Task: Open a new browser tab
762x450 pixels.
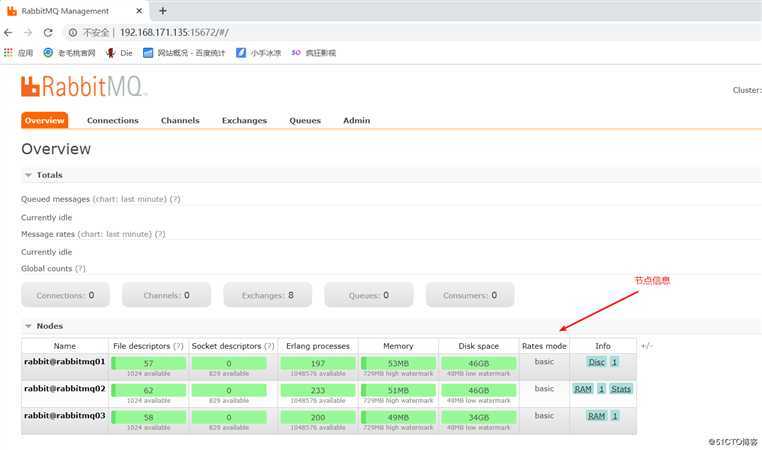Action: [163, 11]
